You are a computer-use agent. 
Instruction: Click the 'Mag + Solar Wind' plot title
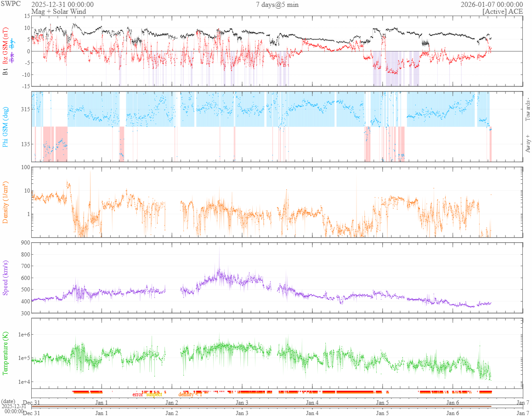click(59, 11)
